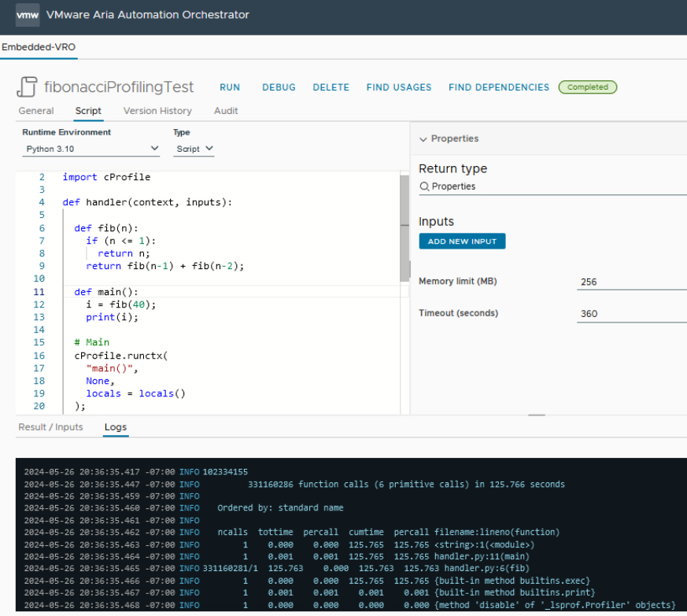Open the Audit tab
This screenshot has height=616, width=687.
tap(226, 111)
